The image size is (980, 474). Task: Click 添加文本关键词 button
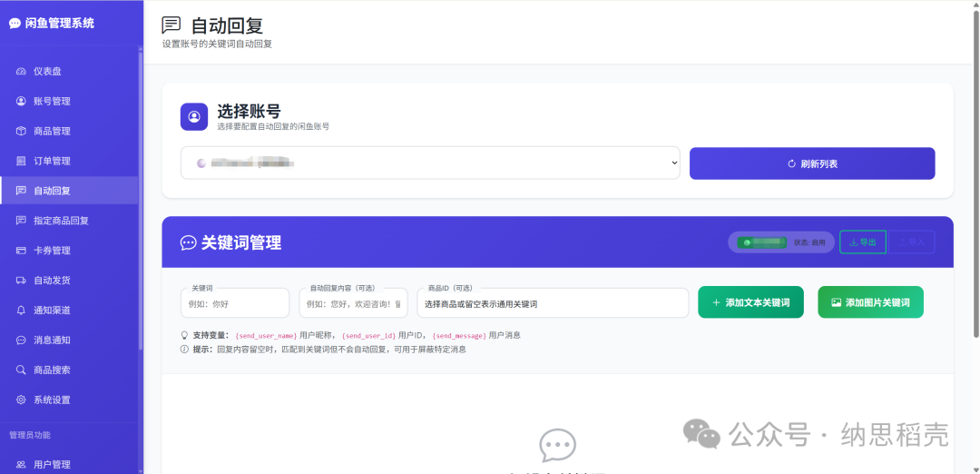(x=750, y=302)
